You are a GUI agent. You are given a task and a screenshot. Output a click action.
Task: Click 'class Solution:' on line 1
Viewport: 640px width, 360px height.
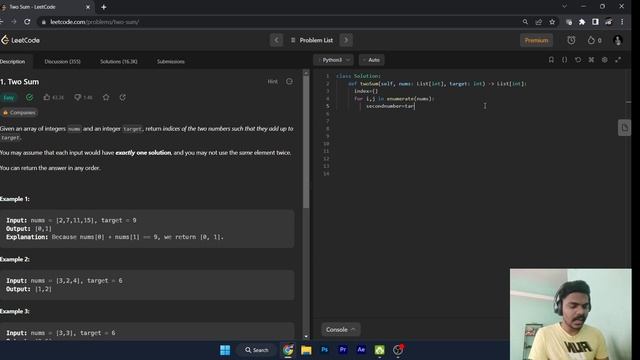(x=358, y=76)
